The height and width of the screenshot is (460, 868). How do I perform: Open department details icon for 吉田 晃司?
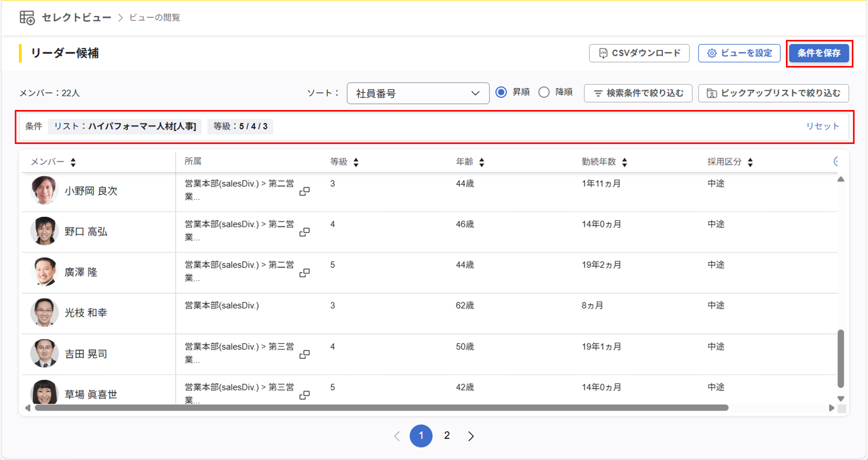click(x=304, y=354)
